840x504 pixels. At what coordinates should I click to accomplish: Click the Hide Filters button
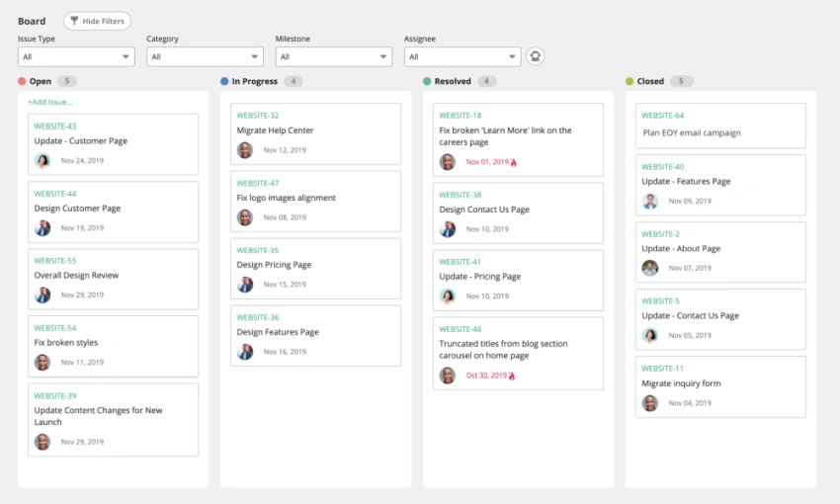[x=97, y=21]
